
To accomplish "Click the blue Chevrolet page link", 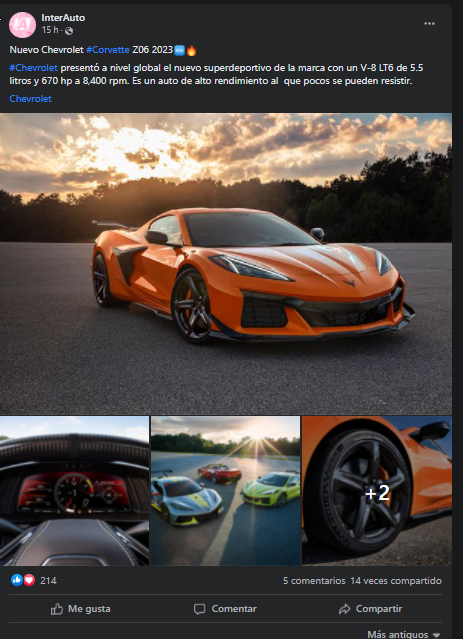I will point(31,99).
